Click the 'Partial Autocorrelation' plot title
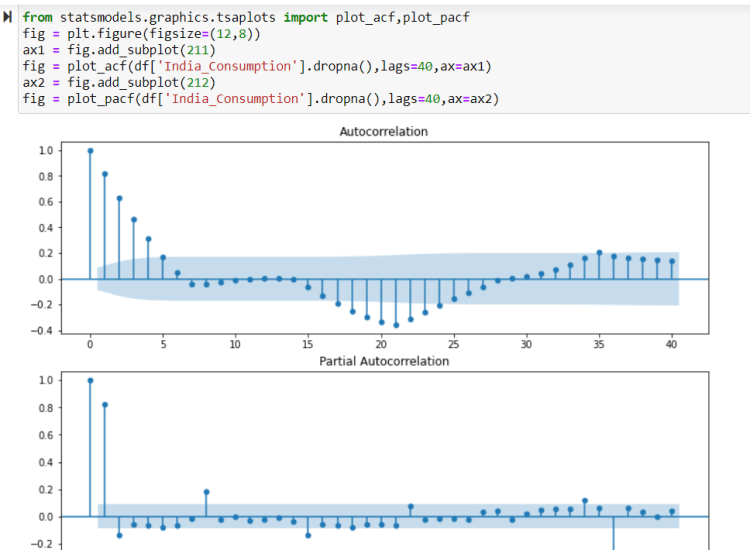Screen dimensions: 750x550 [x=383, y=361]
